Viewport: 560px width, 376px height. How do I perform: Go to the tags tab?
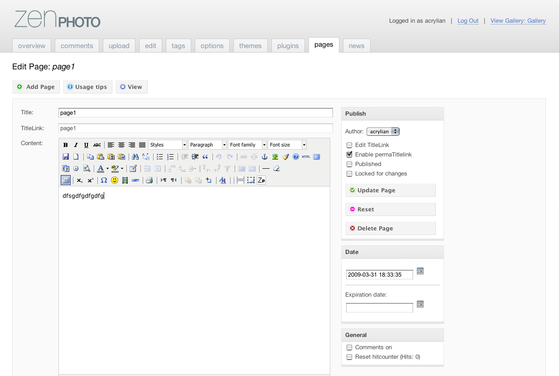[178, 46]
